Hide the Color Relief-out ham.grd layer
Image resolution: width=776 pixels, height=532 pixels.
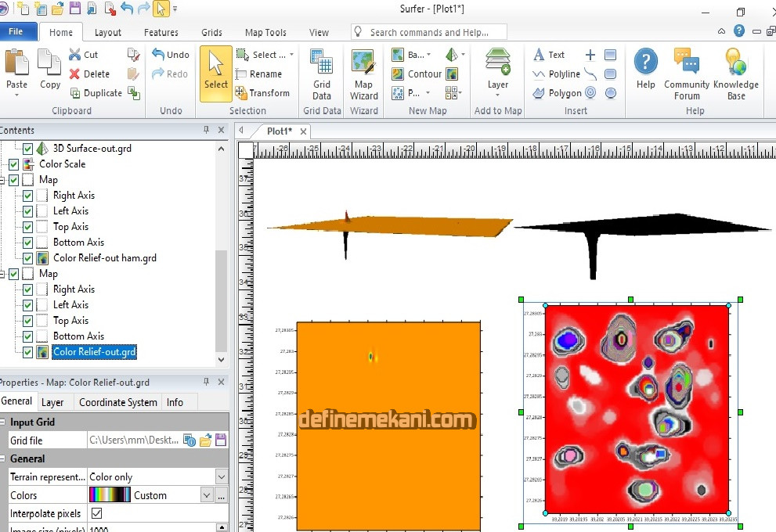(28, 258)
